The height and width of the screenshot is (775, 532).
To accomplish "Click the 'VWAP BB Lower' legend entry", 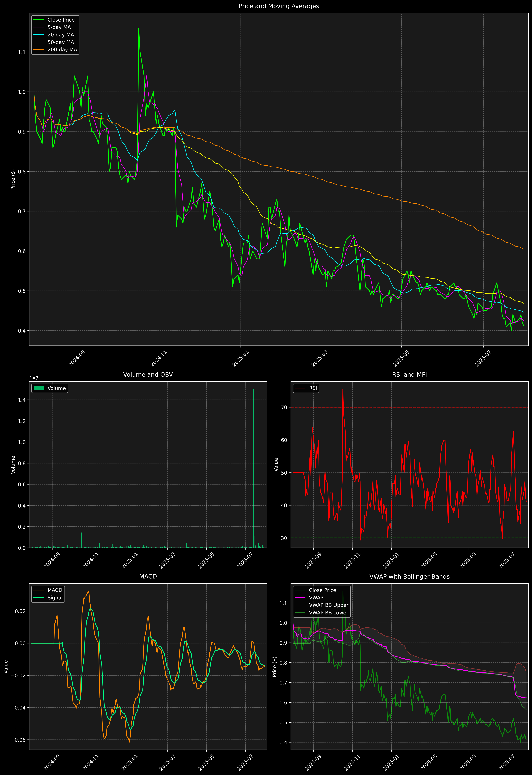I will (329, 613).
